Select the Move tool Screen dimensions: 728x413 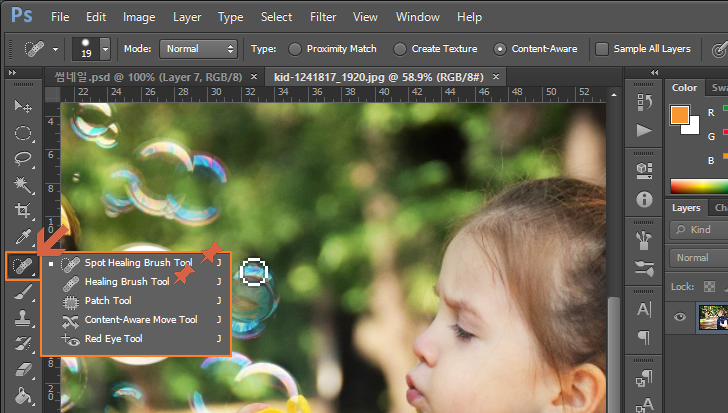point(23,107)
